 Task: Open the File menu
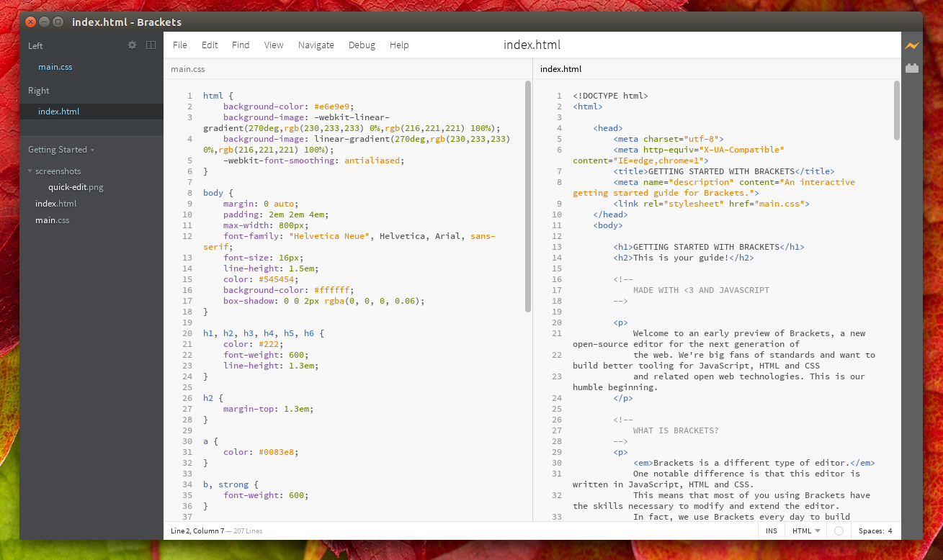pyautogui.click(x=180, y=45)
